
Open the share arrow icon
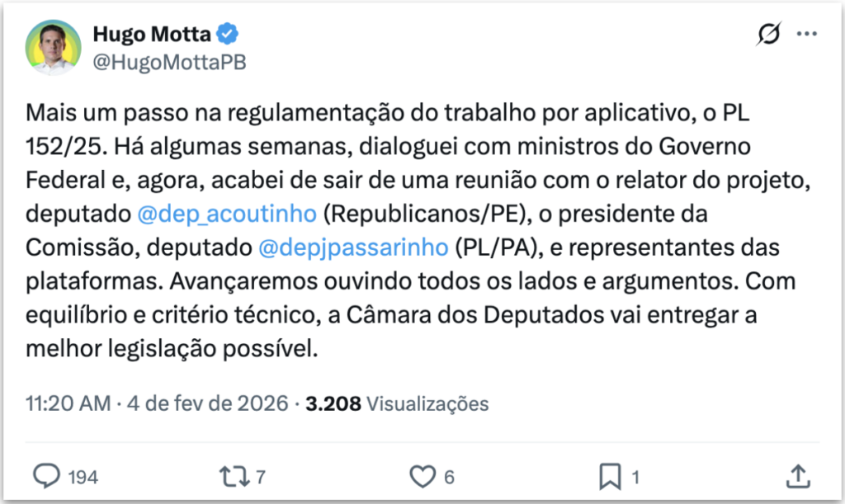point(797,475)
